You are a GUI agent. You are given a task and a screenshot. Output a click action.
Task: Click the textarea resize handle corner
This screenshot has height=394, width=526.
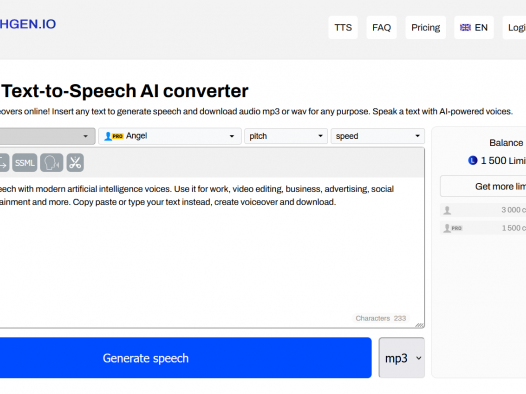pos(419,325)
